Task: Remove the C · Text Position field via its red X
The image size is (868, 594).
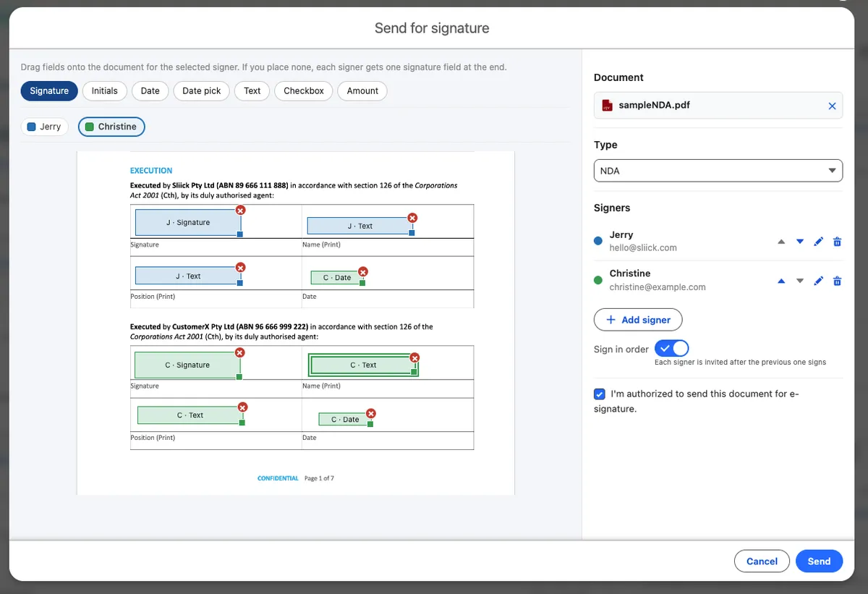Action: tap(242, 407)
